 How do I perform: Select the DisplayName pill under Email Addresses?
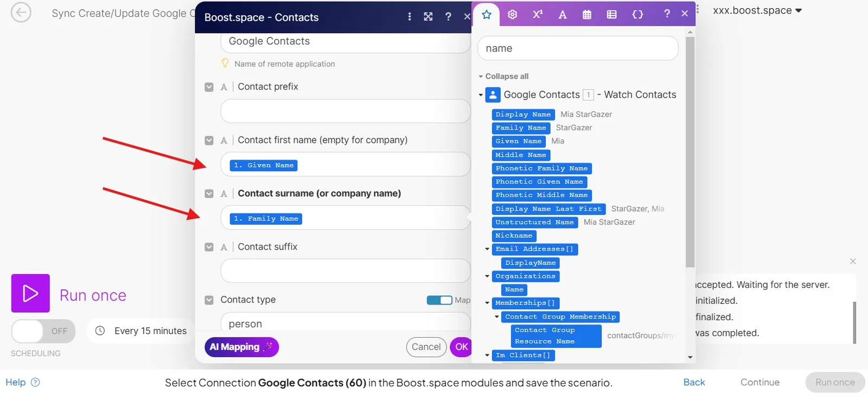click(530, 263)
